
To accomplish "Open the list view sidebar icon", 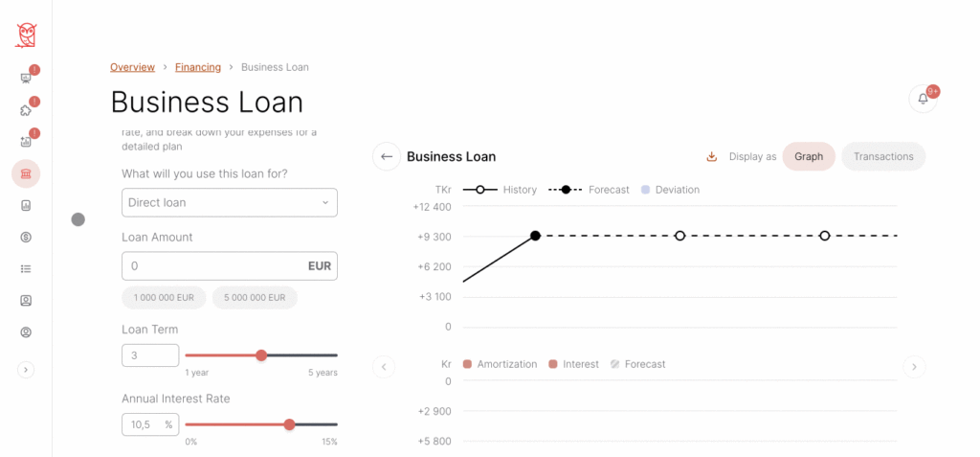I will point(26,268).
